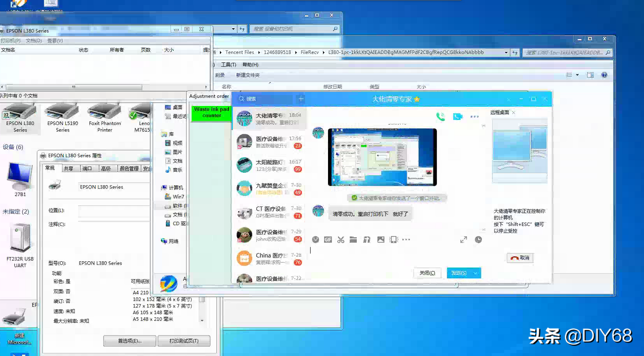Open the view options dropdown in explorer toolbar

tap(577, 75)
